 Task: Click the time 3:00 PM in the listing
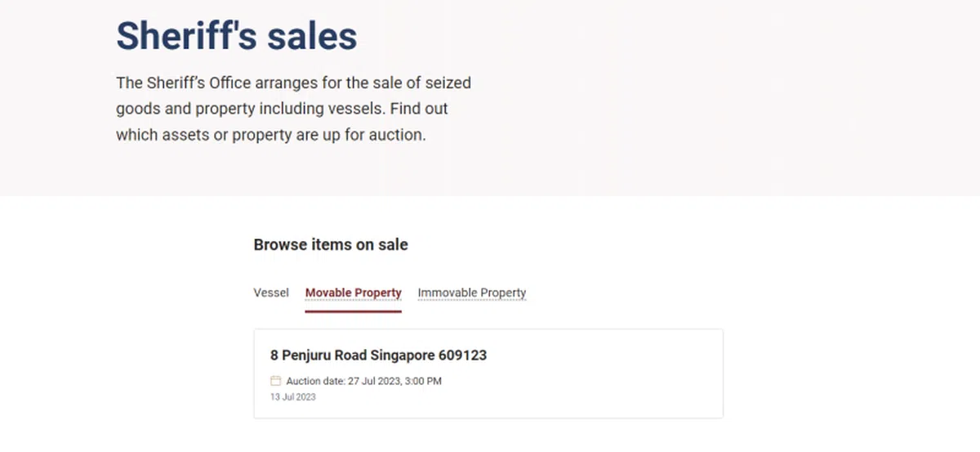[423, 381]
